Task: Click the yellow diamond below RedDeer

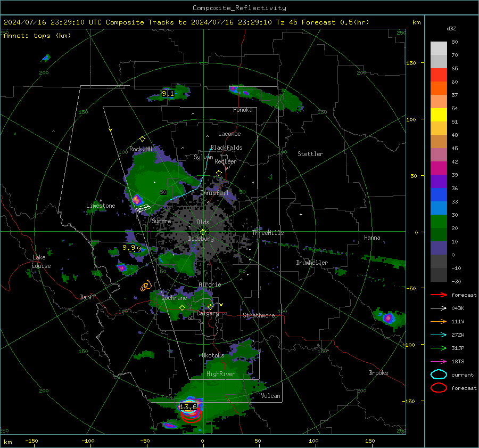Action: tap(219, 173)
